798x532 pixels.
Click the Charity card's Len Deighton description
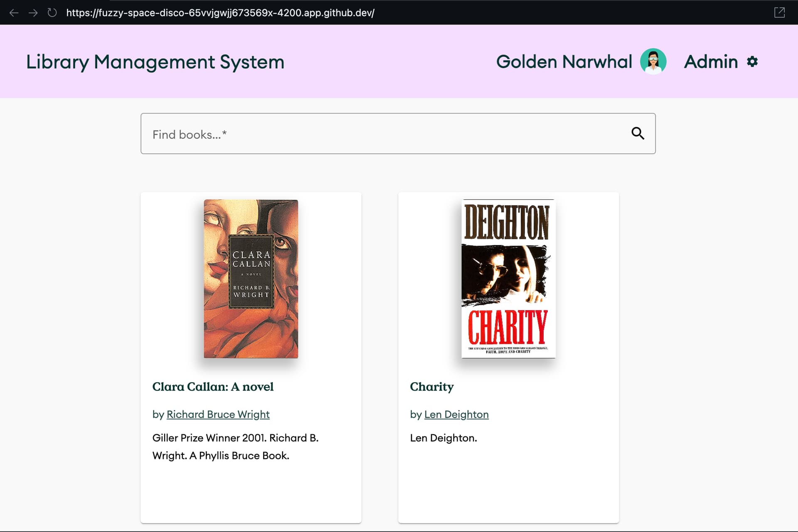click(443, 438)
